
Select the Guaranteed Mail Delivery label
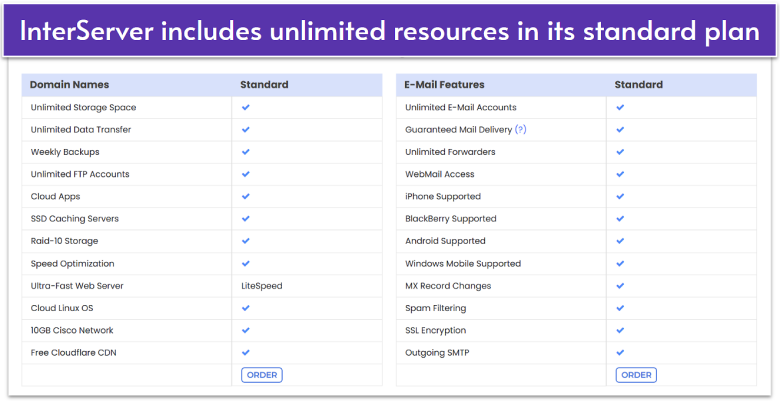click(x=458, y=130)
